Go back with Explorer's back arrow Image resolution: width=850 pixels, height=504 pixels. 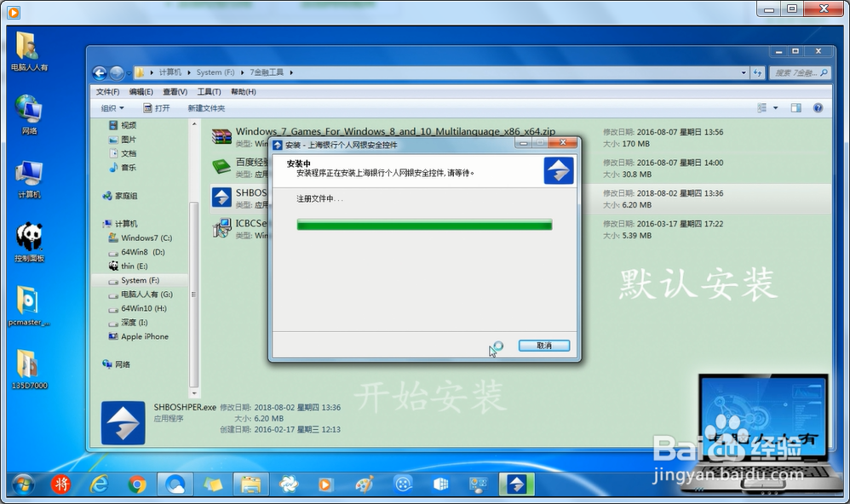click(x=100, y=72)
